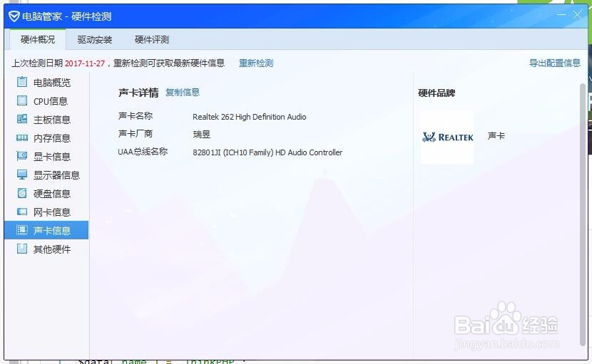This screenshot has height=364, width=592.
Task: Click the 电脑管家 shield logo icon
Action: coord(14,16)
